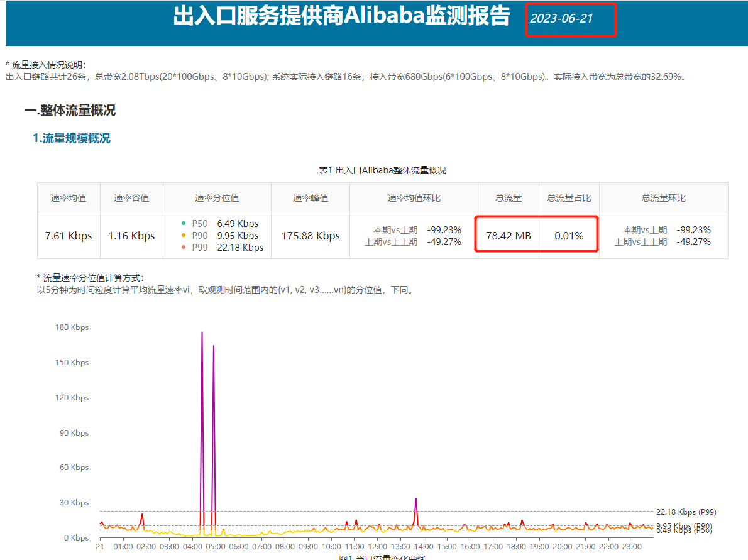Image resolution: width=748 pixels, height=560 pixels.
Task: Click the tallest purple spike in chart
Action: pos(202,334)
